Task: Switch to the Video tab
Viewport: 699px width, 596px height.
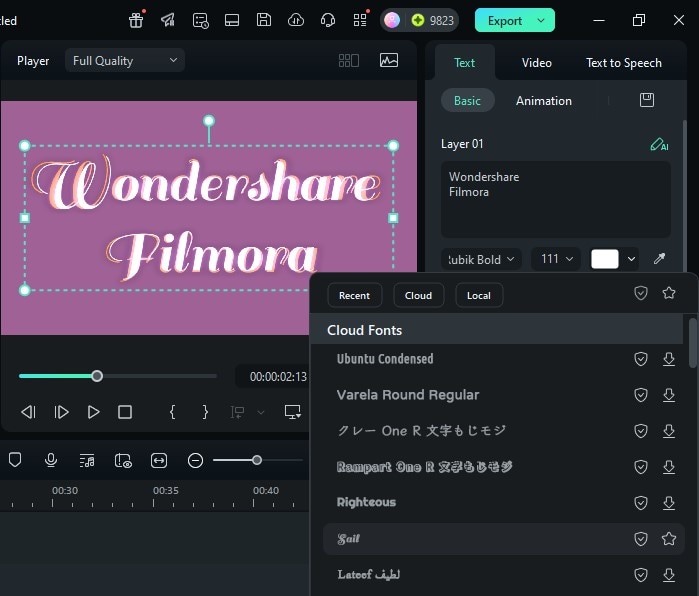Action: tap(537, 63)
